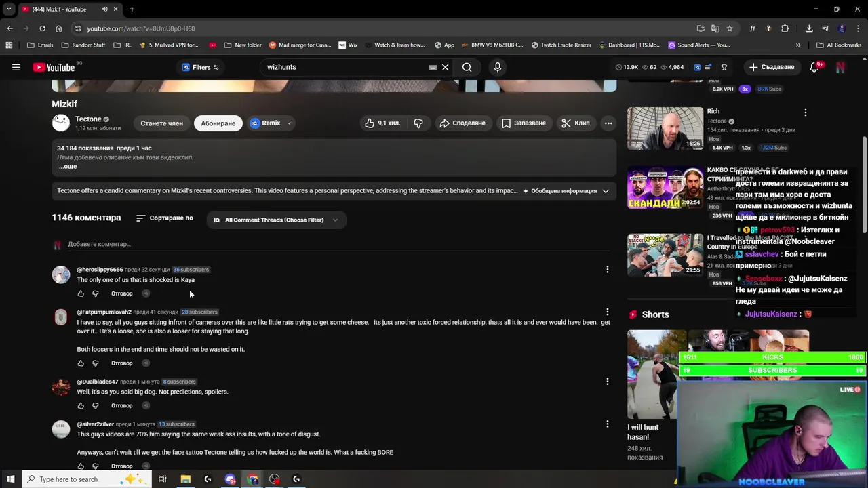Focus the YouTube search field
This screenshot has width=868, height=488.
[344, 67]
